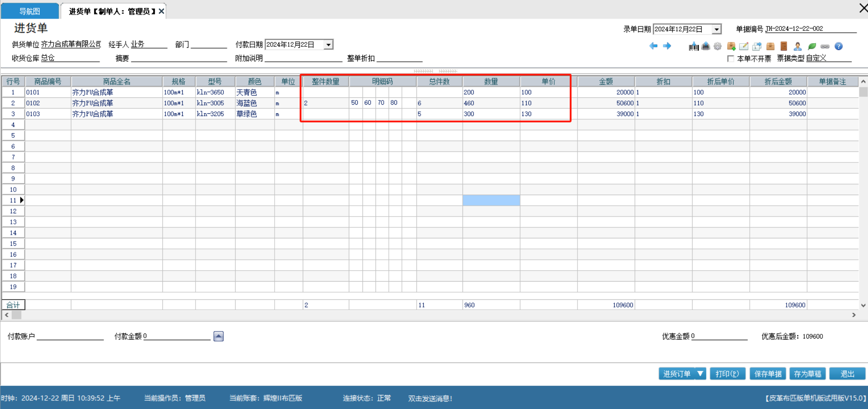The image size is (868, 409).
Task: Click model cell kln-3005
Action: click(215, 103)
